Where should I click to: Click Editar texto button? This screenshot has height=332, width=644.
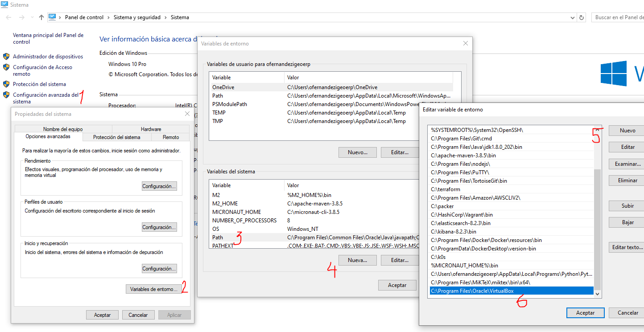[x=627, y=247]
